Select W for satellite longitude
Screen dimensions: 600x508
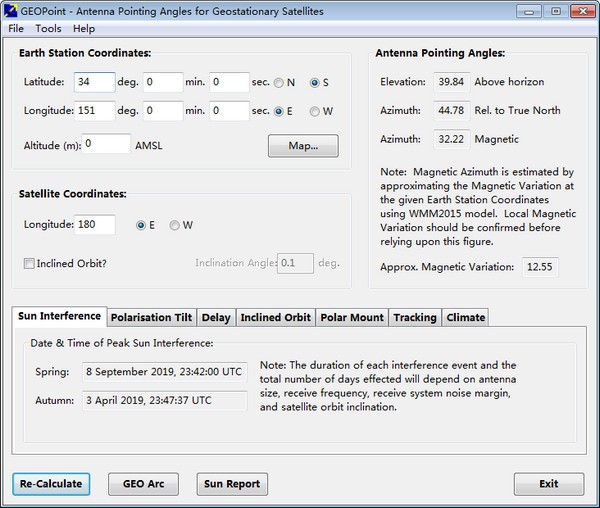click(175, 225)
